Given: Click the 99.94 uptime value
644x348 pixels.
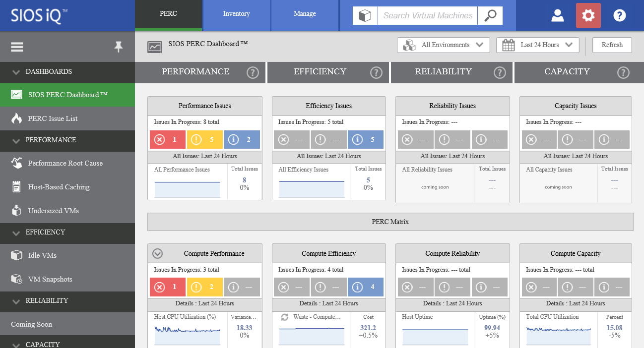Looking at the screenshot, I should click(492, 328).
